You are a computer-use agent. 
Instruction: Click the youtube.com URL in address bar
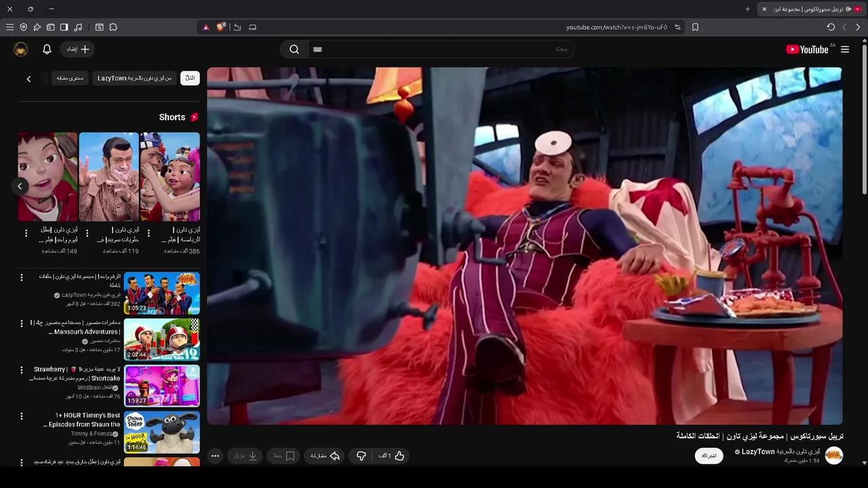click(616, 27)
